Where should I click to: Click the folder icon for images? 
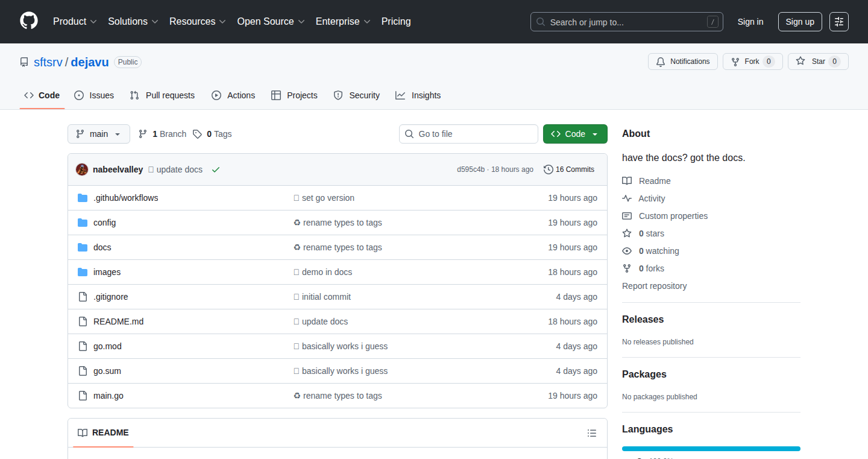(x=83, y=272)
